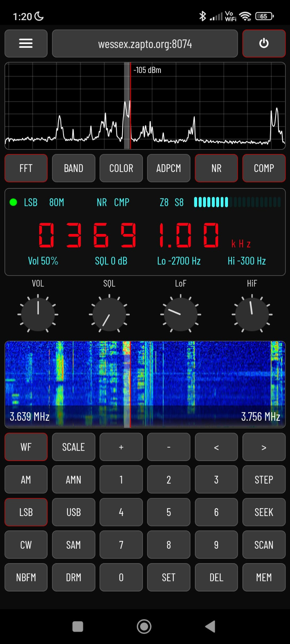Toggle NR noise reduction button

[x=216, y=168]
